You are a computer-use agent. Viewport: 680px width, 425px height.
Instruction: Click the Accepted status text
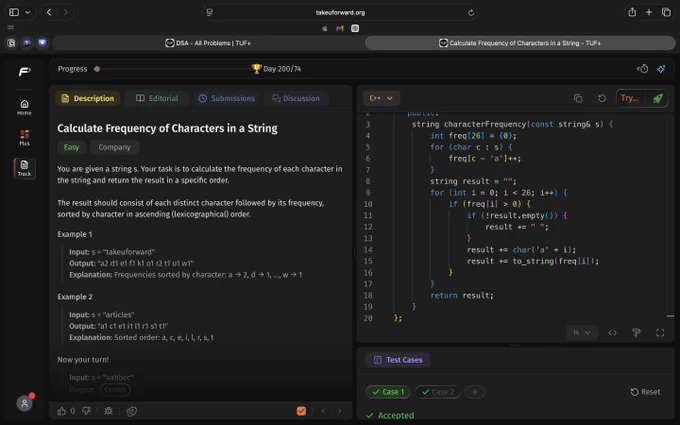(396, 415)
